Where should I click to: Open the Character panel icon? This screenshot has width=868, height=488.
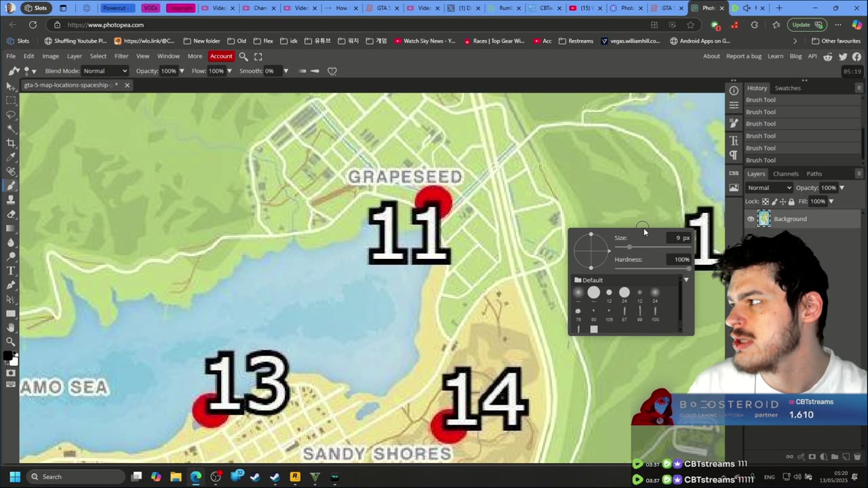coord(734,140)
